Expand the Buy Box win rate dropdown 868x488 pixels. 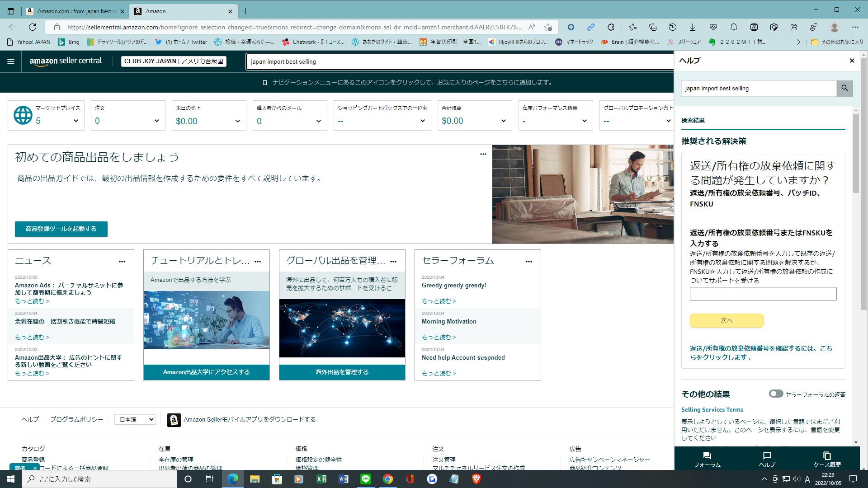pyautogui.click(x=422, y=121)
